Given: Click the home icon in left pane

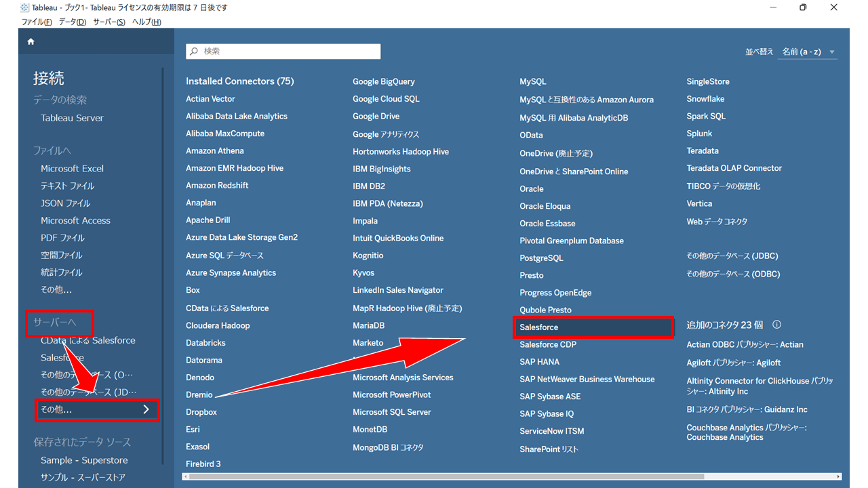Looking at the screenshot, I should point(31,41).
